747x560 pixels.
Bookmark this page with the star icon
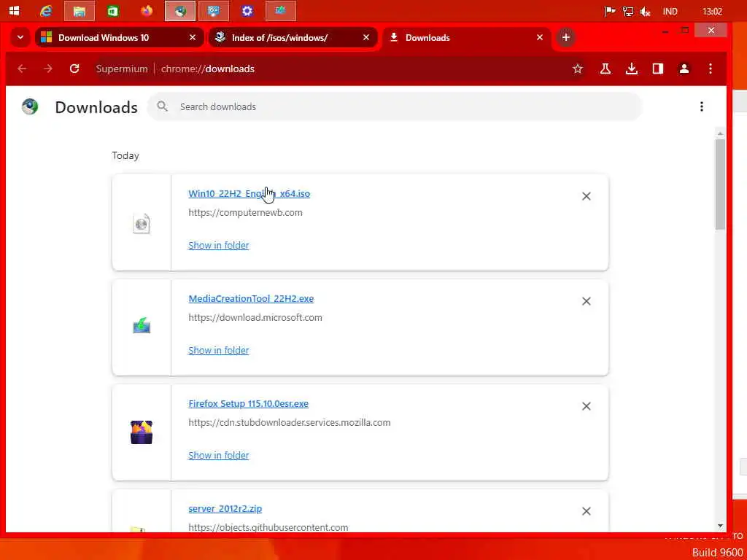578,69
